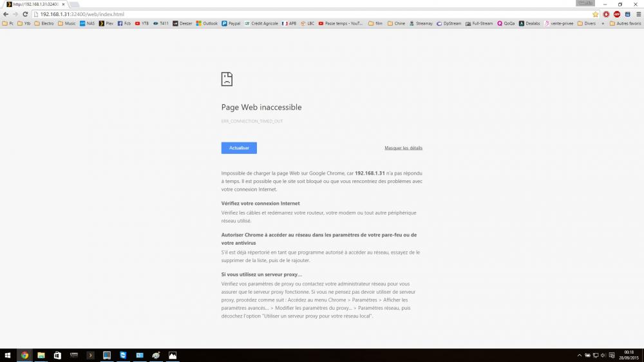Open the APB bookmark
This screenshot has height=362, width=644.
point(289,23)
